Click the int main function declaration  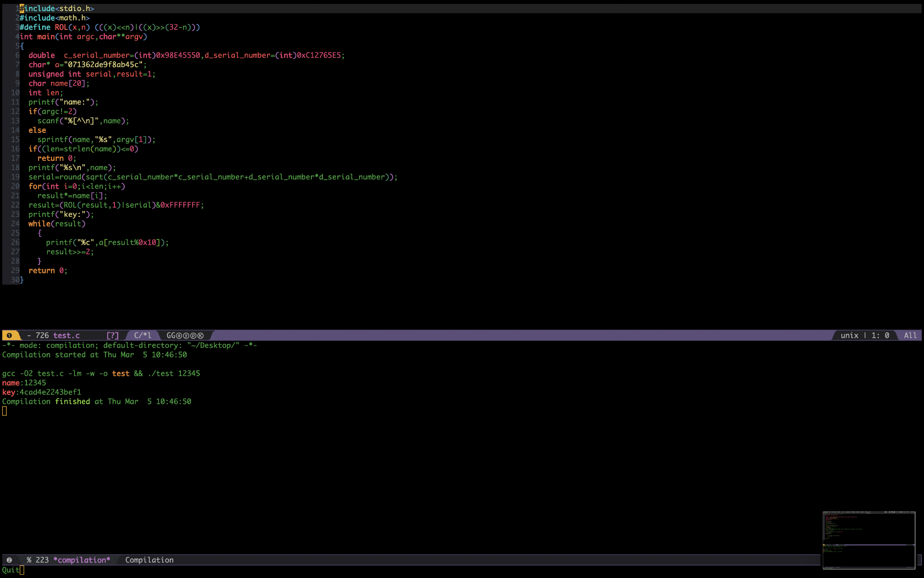83,37
